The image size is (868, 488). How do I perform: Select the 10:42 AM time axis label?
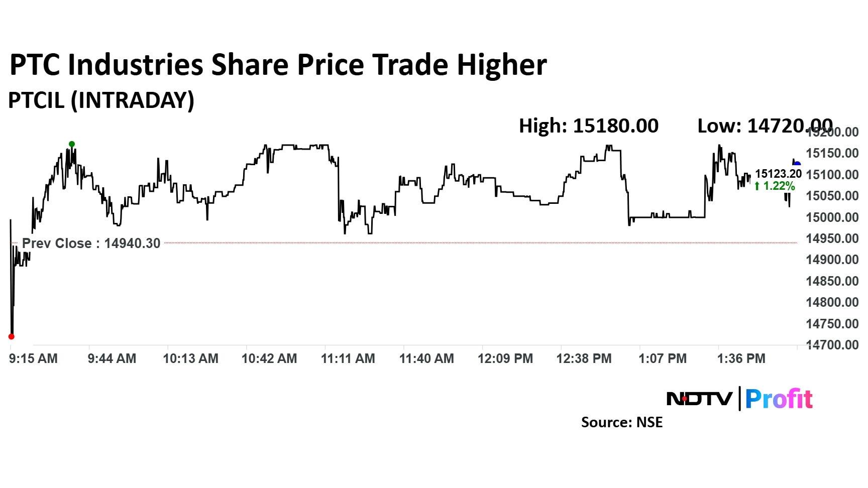pyautogui.click(x=269, y=358)
